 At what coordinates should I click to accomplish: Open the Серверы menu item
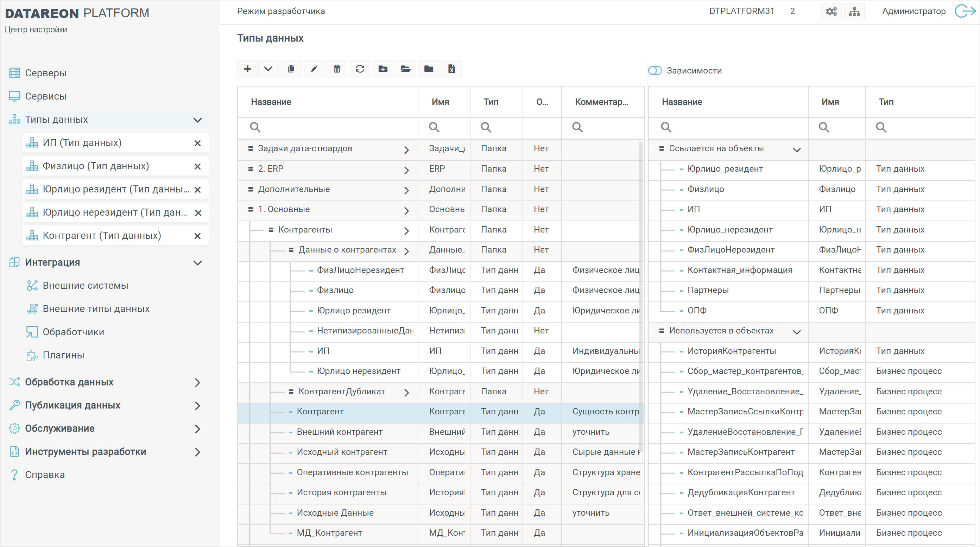click(x=46, y=73)
